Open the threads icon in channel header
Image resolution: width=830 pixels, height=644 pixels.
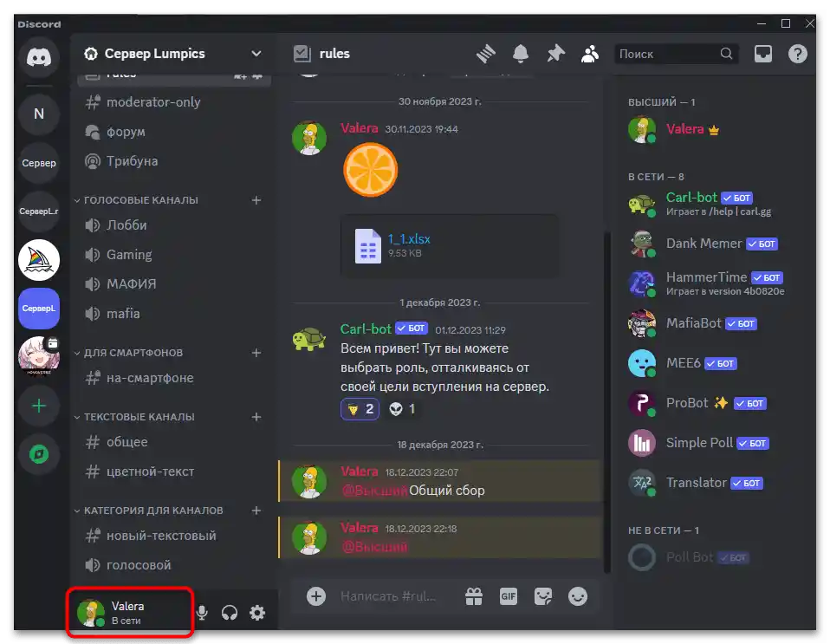[x=485, y=54]
